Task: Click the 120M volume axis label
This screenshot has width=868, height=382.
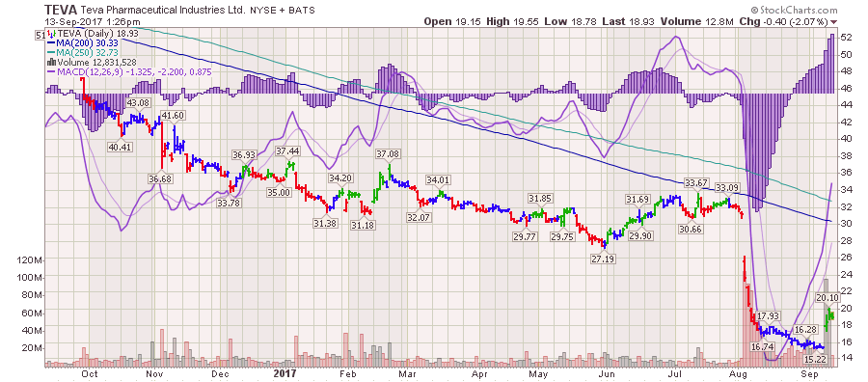Action: (31, 260)
